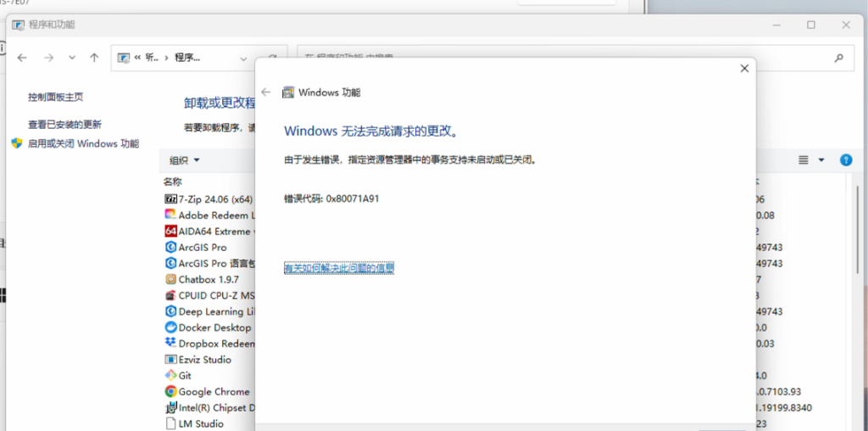The image size is (868, 431).
Task: Click the Windows 无法完成请求的更改 heading
Action: (371, 132)
